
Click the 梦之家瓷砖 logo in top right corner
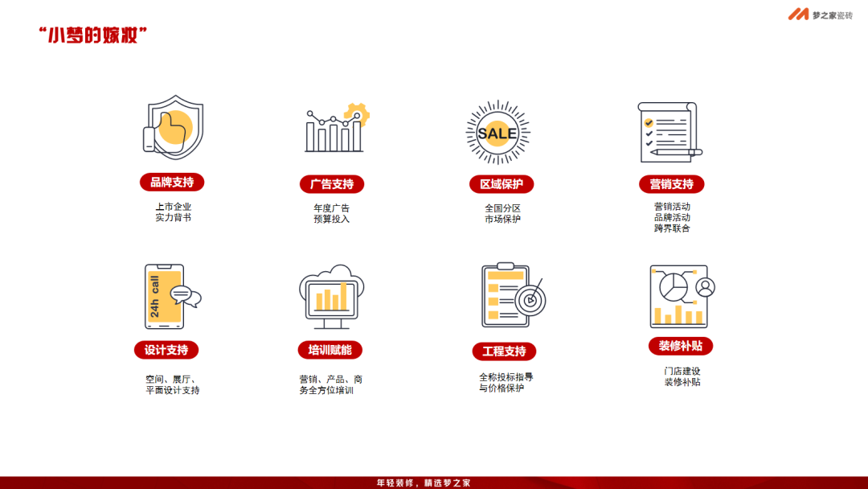[818, 14]
